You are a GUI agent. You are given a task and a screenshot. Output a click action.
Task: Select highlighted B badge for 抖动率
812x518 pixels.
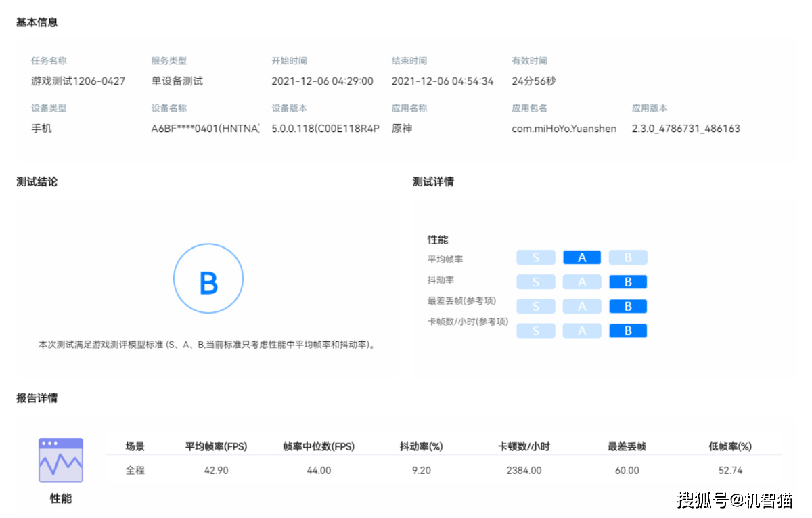click(628, 282)
